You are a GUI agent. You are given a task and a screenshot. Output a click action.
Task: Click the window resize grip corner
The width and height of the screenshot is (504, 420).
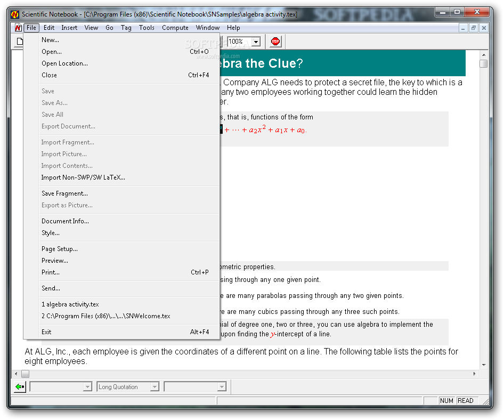click(485, 401)
